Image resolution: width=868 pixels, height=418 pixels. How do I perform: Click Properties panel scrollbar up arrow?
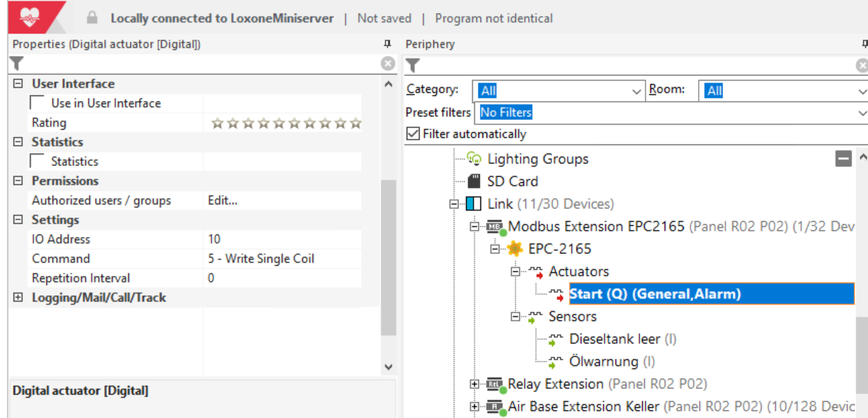tap(388, 84)
